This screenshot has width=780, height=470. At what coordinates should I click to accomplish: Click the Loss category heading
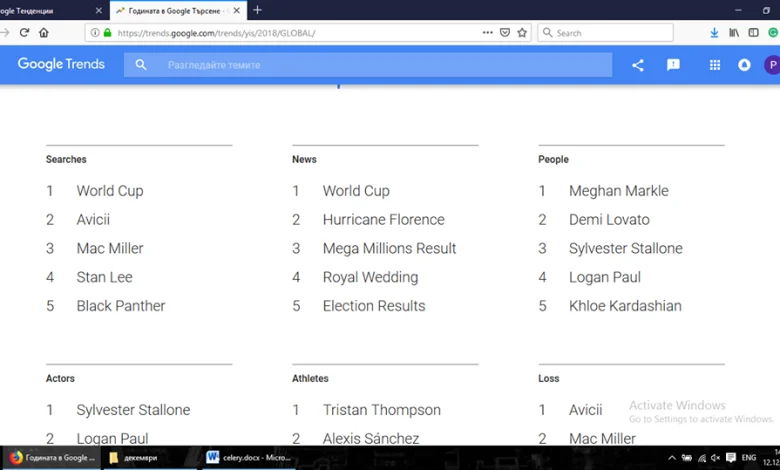click(549, 378)
